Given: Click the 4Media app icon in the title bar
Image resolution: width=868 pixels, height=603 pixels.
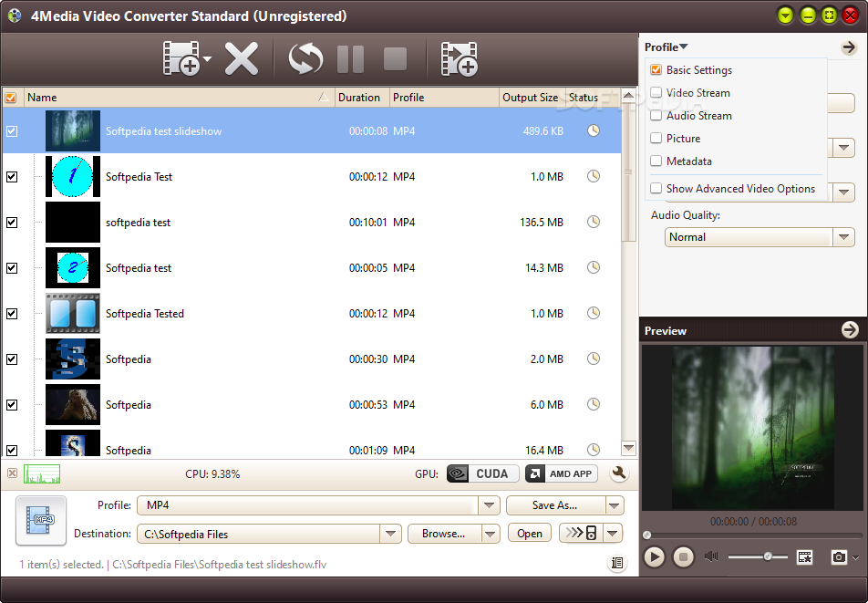Looking at the screenshot, I should [15, 16].
